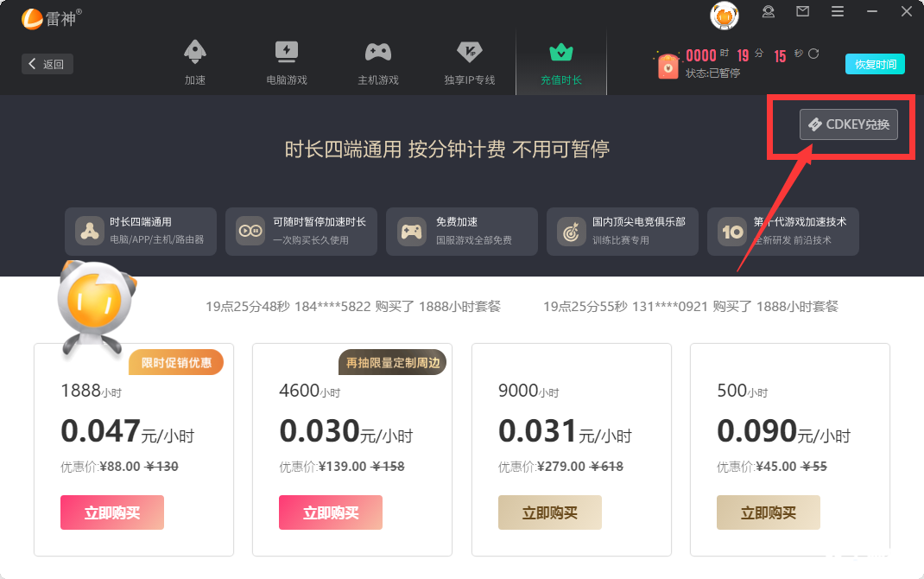Screen dimensions: 924x579
Task: Click the 10 icon on 第十代游戏加速技术 card
Action: [x=732, y=232]
